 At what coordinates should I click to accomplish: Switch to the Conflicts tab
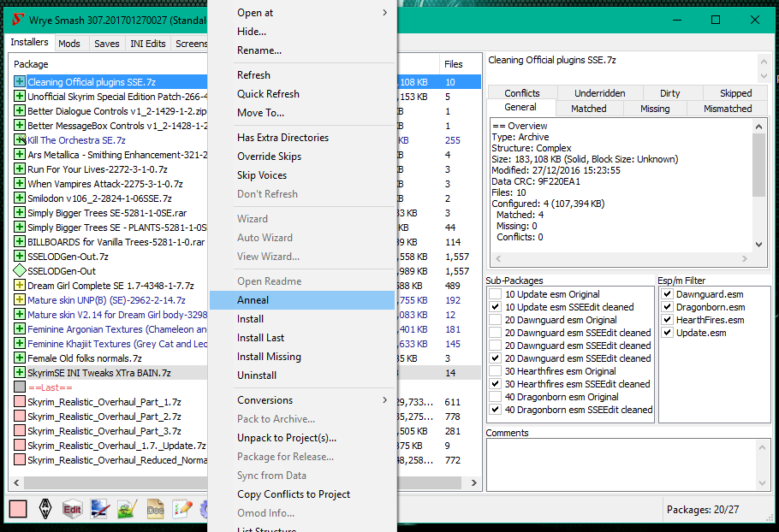(x=521, y=93)
